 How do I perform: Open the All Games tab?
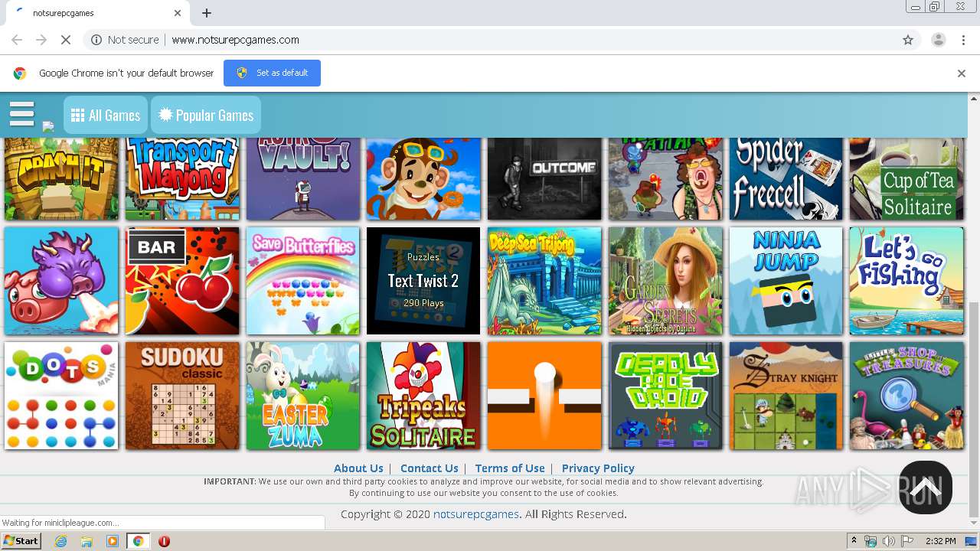pos(106,115)
